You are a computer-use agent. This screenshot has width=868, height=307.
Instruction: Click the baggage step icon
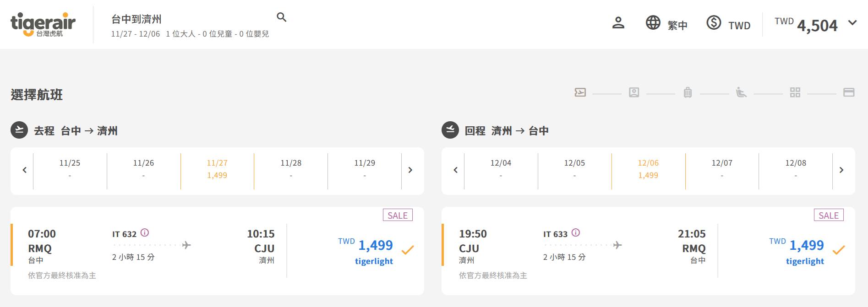pos(688,92)
